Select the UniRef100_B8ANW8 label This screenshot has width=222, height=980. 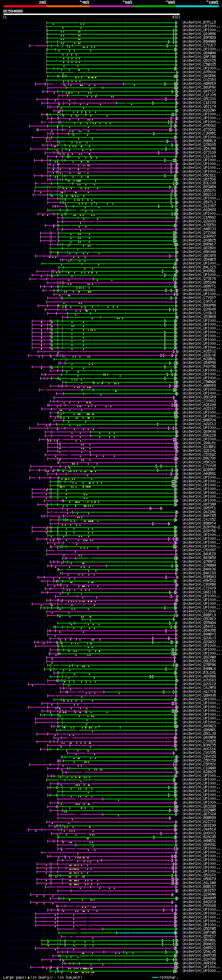(x=199, y=41)
